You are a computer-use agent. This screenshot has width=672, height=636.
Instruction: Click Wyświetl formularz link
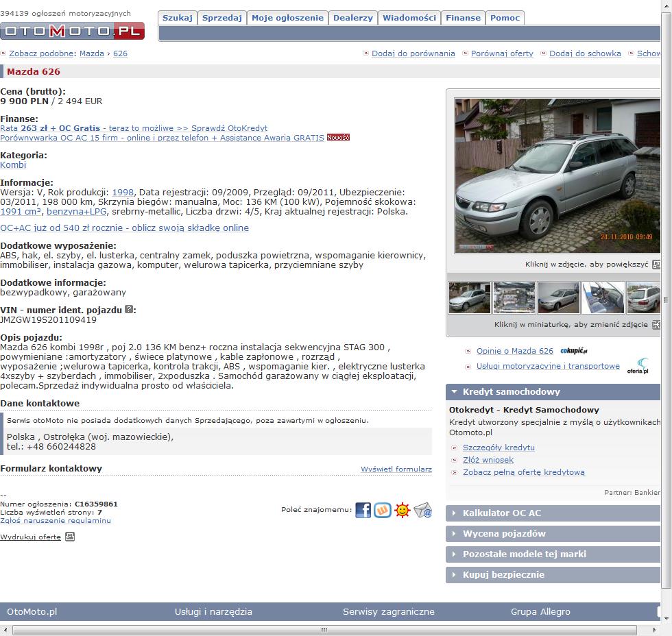point(396,469)
